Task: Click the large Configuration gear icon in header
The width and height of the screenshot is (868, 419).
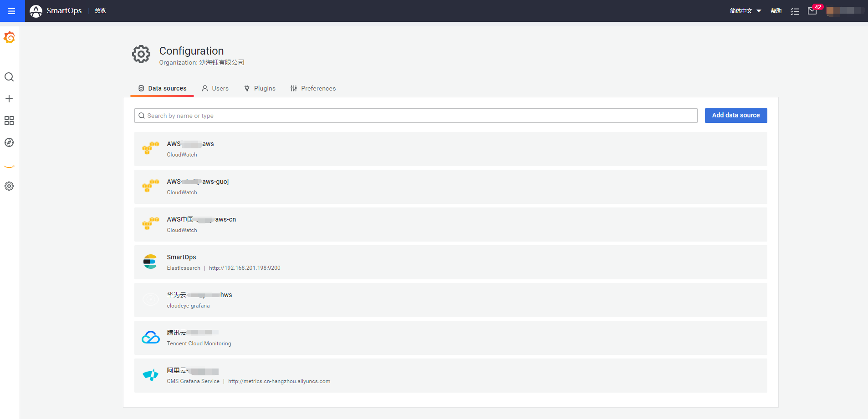Action: [x=141, y=54]
